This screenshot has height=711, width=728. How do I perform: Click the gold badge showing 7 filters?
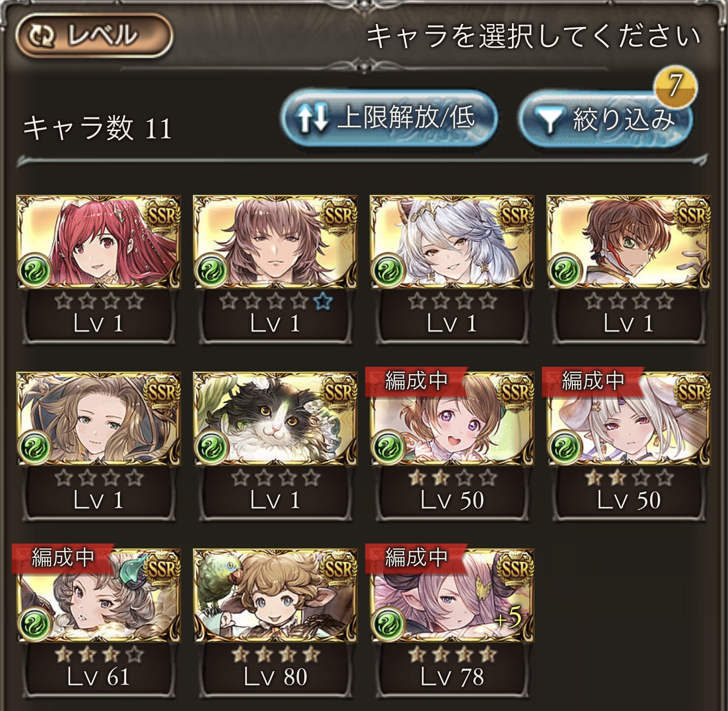point(675,86)
